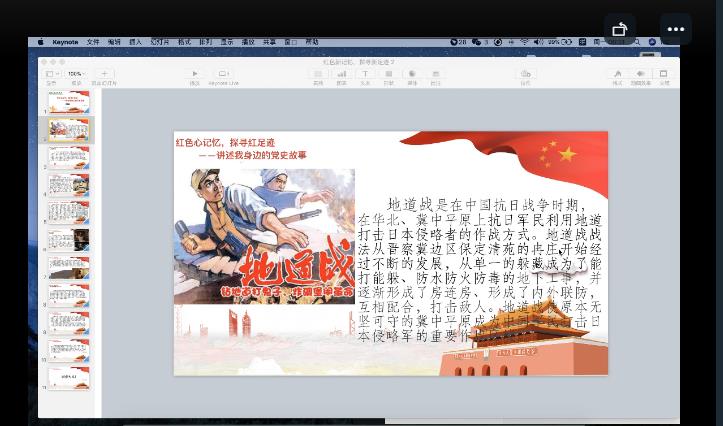The height and width of the screenshot is (426, 723).
Task: Select slide 7 thumbnail in navigator
Action: [69, 268]
